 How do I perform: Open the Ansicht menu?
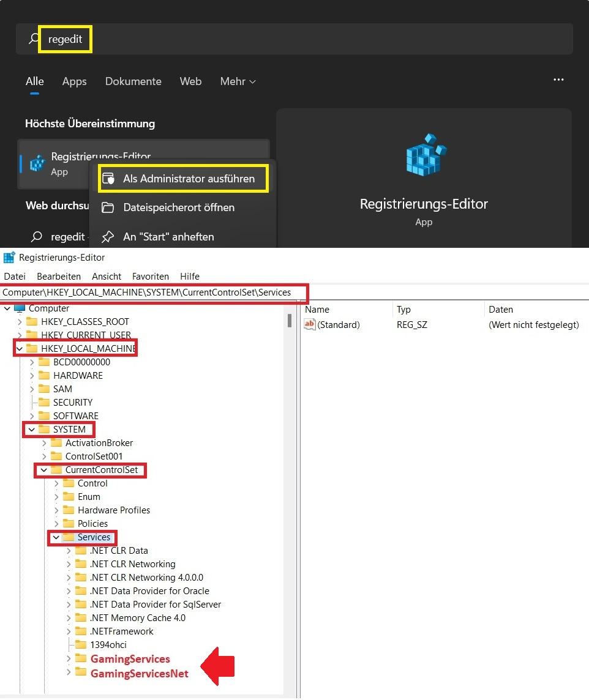[107, 277]
